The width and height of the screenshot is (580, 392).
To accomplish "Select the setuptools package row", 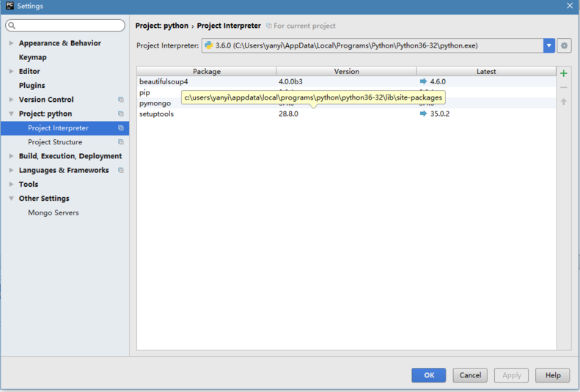I will (346, 114).
